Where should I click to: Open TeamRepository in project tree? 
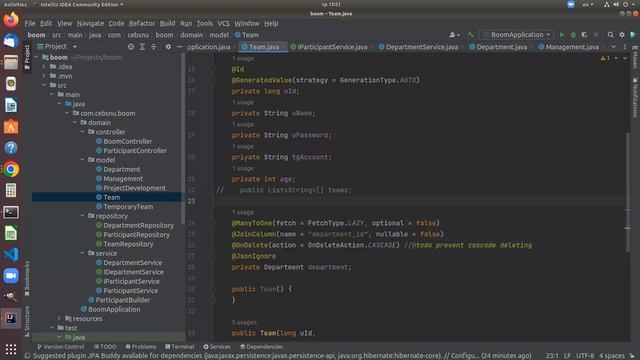[124, 244]
